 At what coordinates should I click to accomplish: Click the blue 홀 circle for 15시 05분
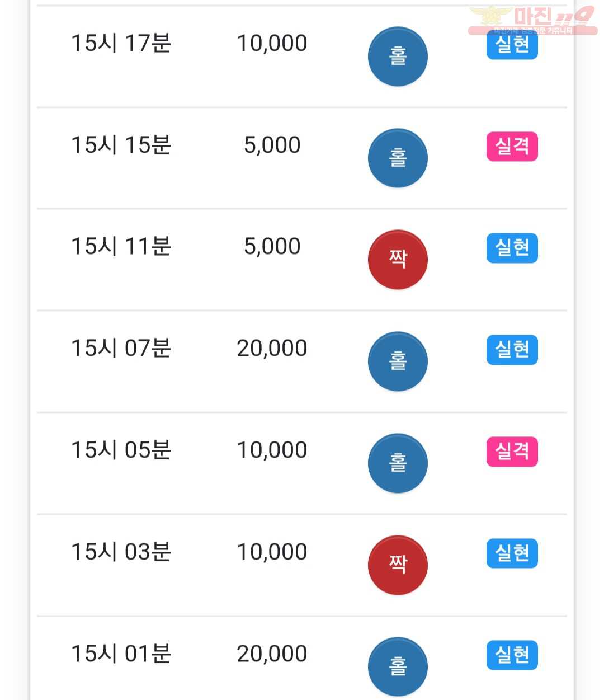point(398,463)
